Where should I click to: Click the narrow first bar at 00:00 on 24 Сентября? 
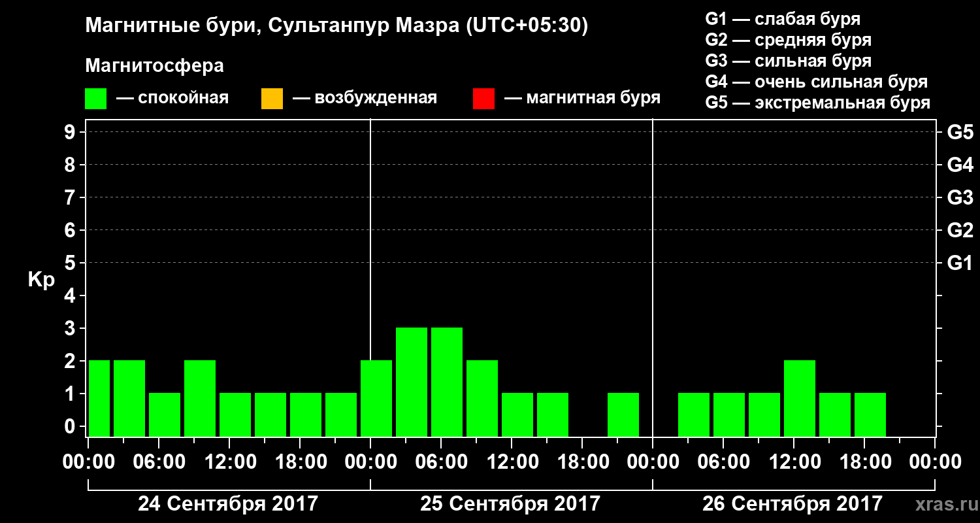click(99, 398)
